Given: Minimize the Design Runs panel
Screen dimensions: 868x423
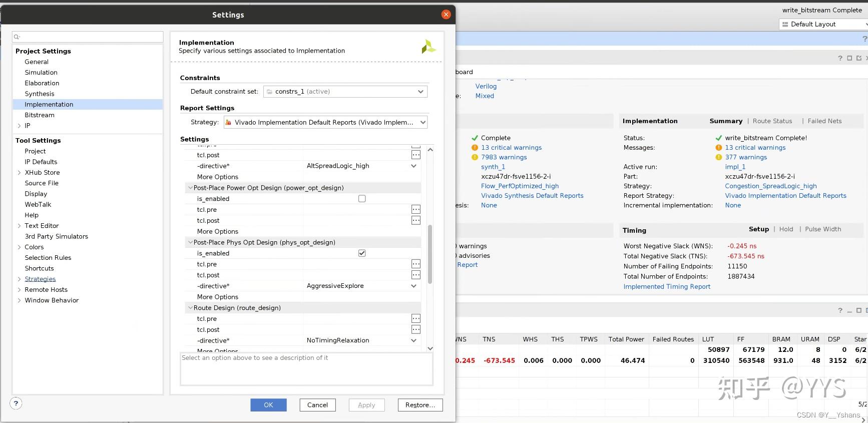Looking at the screenshot, I should tap(849, 311).
